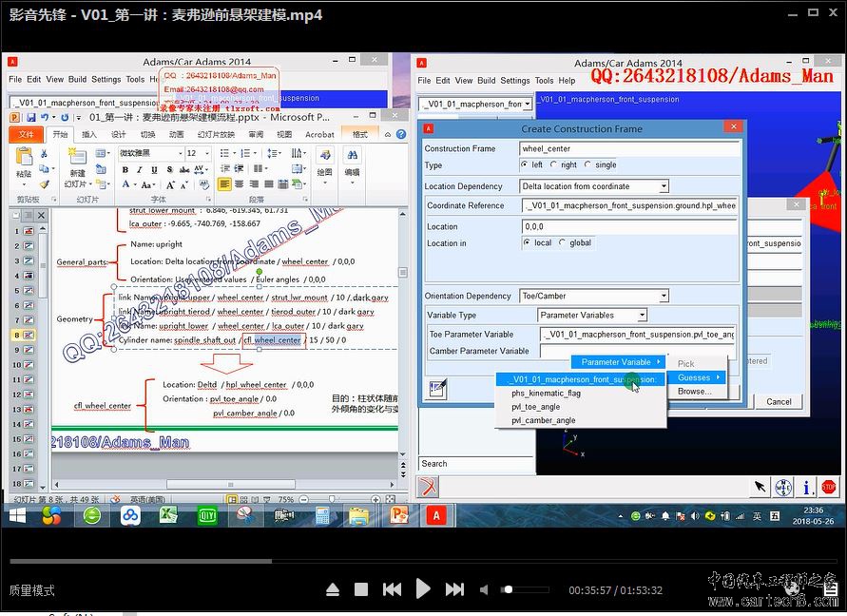Open the font size dropdown showing 12
Viewport: 847px width, 616px height.
coord(207,153)
